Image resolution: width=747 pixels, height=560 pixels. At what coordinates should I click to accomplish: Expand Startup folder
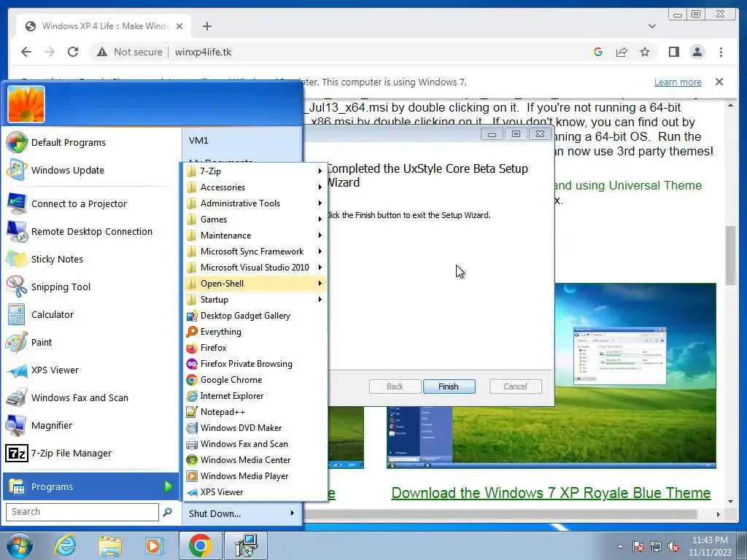(255, 300)
